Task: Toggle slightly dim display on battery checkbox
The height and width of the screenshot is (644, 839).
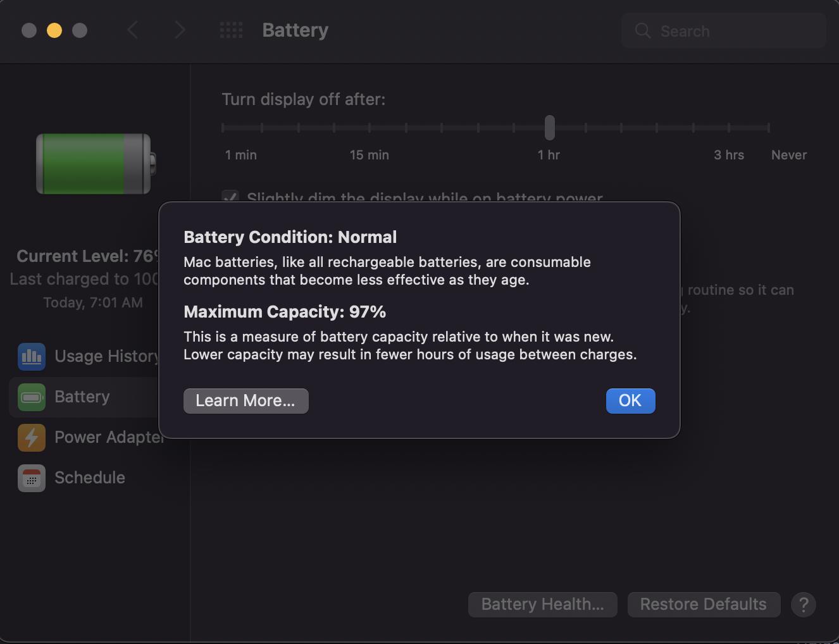Action: [230, 196]
